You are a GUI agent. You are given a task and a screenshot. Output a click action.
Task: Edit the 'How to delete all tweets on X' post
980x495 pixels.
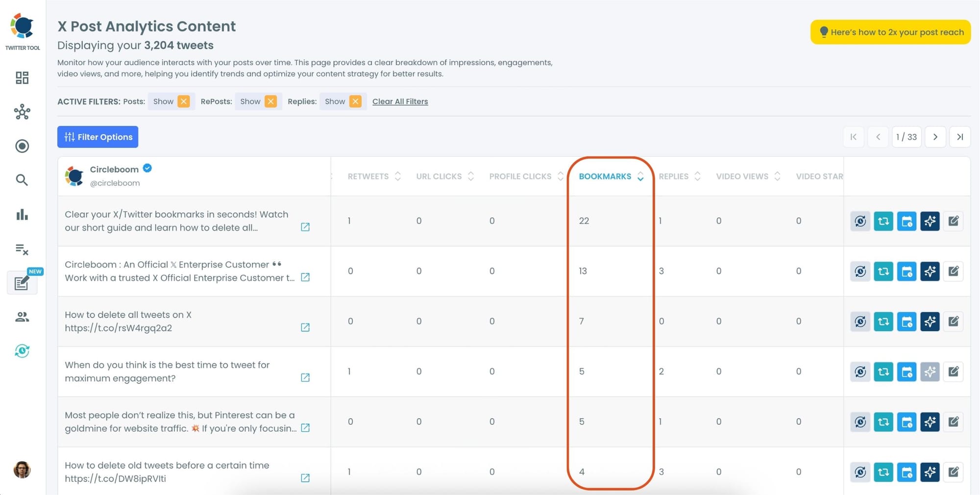[954, 322]
